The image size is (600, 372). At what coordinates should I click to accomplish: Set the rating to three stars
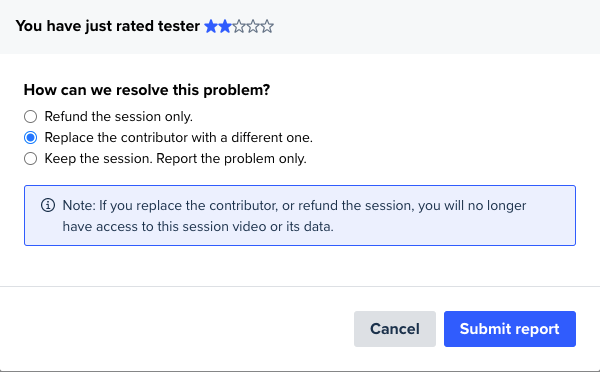[x=239, y=26]
